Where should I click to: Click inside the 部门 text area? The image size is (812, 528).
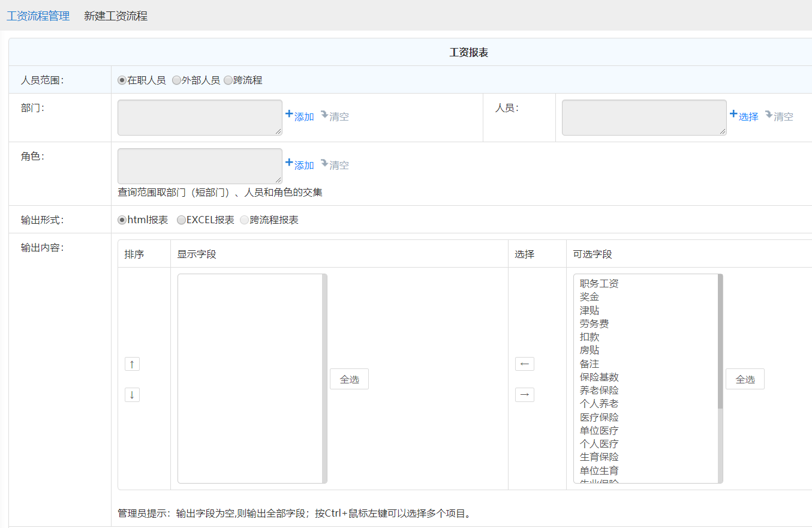point(200,118)
